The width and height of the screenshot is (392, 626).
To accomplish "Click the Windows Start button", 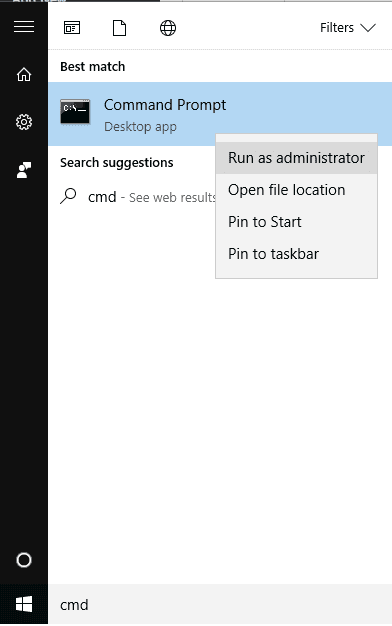I will [24, 604].
